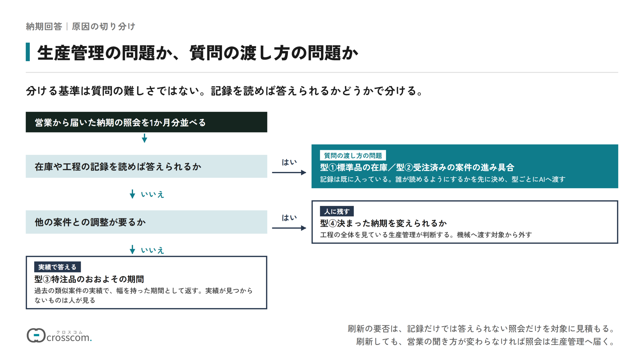Click the 'crosscom.' wordmark text
The width and height of the screenshot is (644, 362).
[69, 337]
